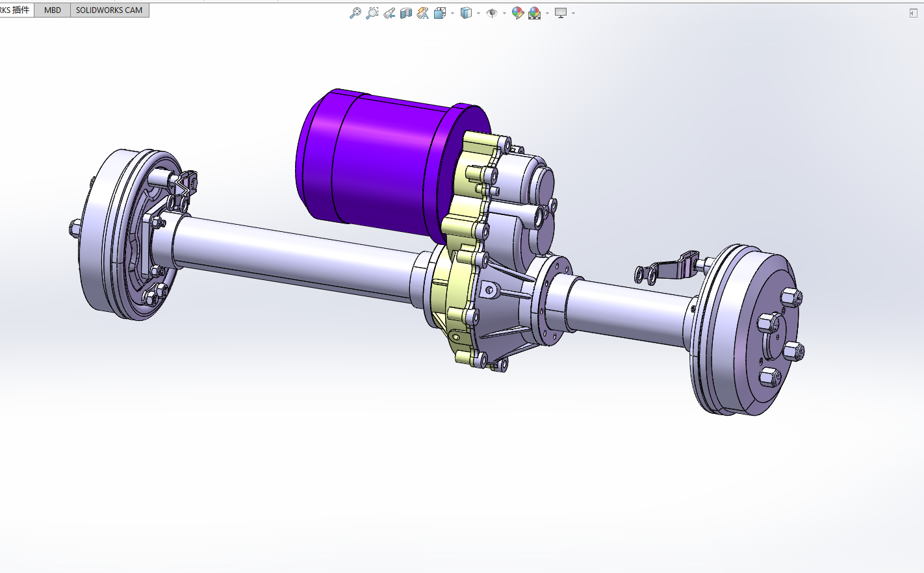Expand the Apply Scene dropdown arrow

tap(547, 13)
